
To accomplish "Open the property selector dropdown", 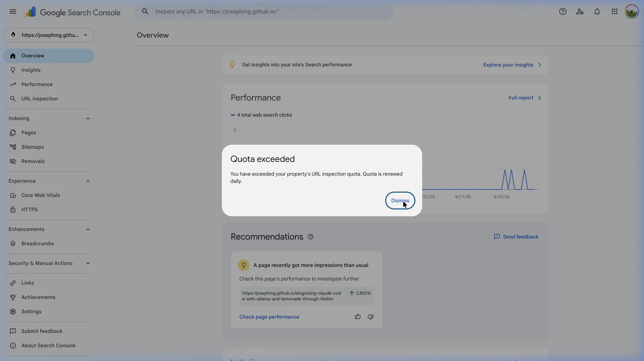I will 49,35.
